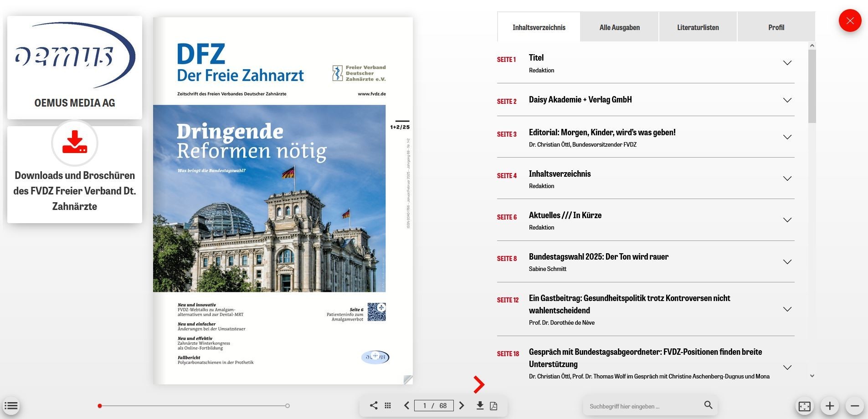The height and width of the screenshot is (419, 868).
Task: Click the page curl corner of cover
Action: (408, 379)
